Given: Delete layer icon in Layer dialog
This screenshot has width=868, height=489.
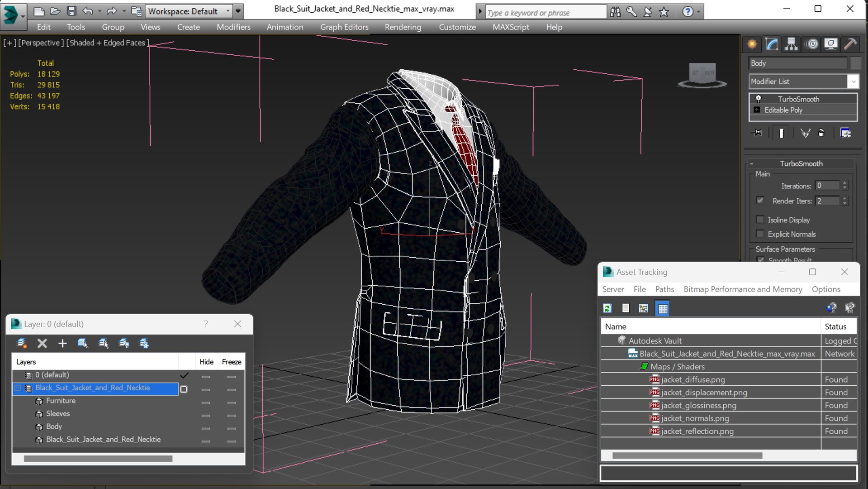Looking at the screenshot, I should pos(42,343).
